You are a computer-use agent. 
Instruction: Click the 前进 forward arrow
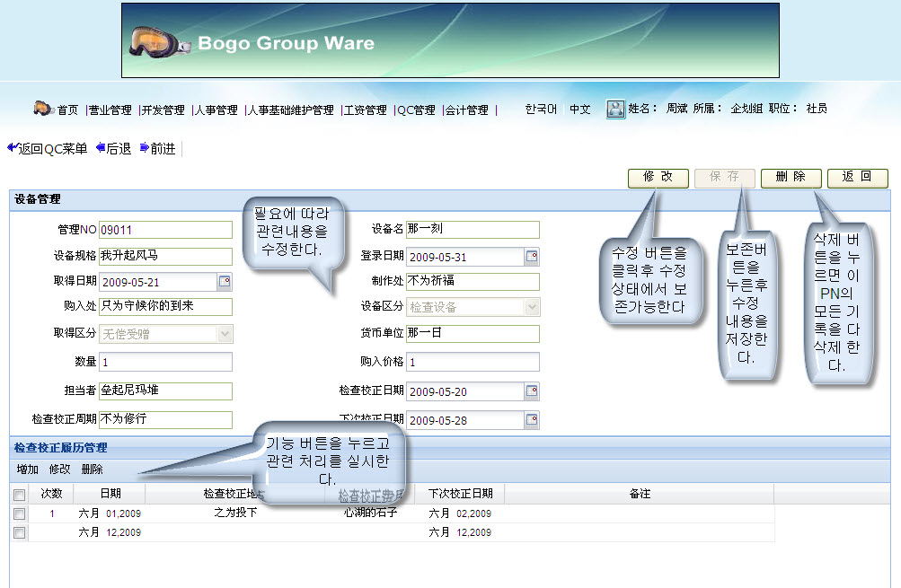(x=145, y=149)
